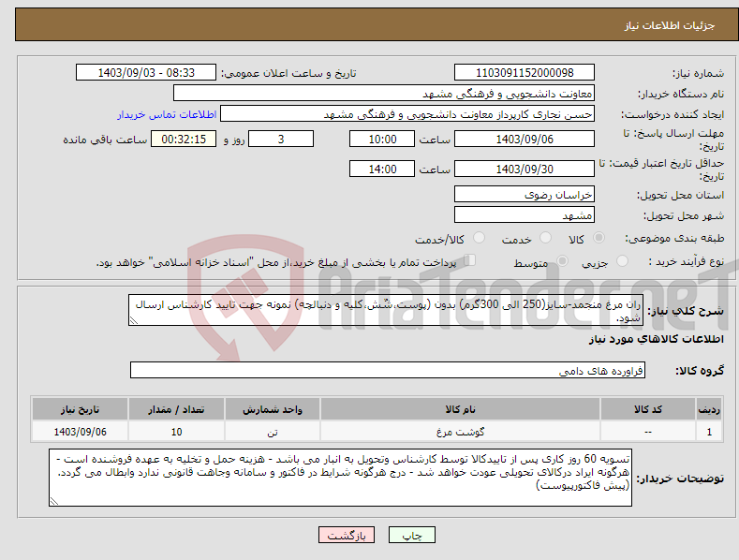Click the delivery province خراسان رضوی field
This screenshot has height=560, width=739.
tap(525, 194)
